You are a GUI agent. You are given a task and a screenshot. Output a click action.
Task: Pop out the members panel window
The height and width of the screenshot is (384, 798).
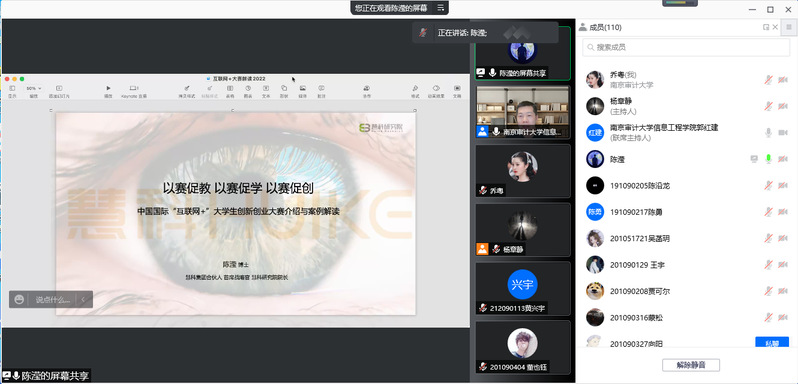point(765,27)
